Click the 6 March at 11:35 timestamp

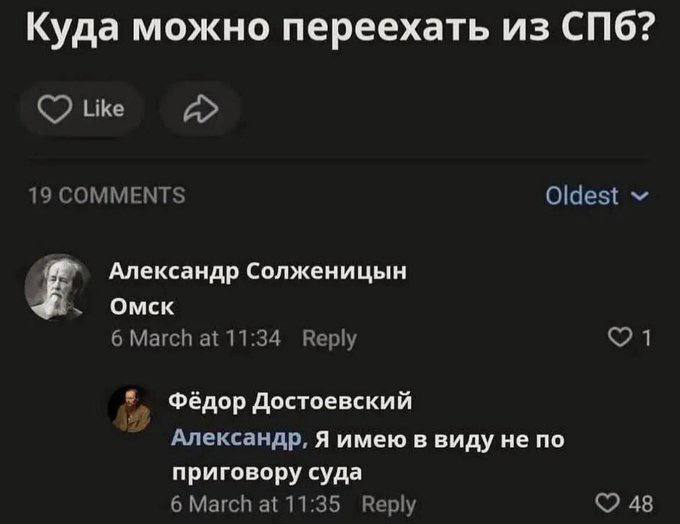click(x=254, y=502)
